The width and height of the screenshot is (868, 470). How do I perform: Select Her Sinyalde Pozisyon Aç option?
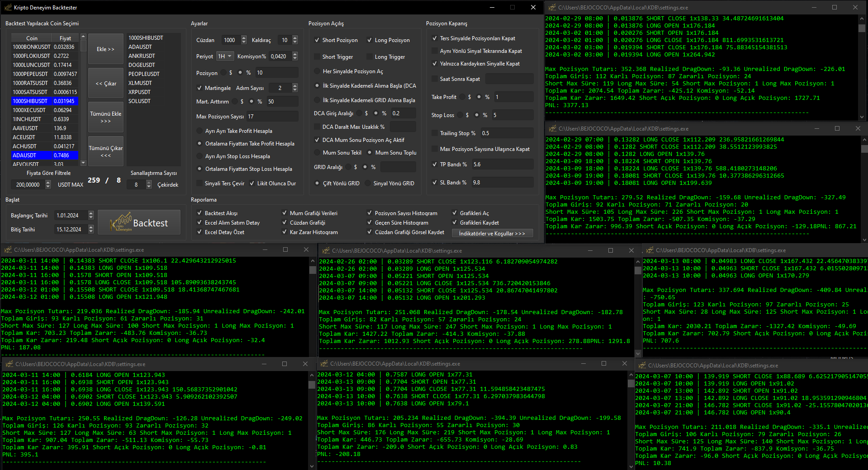pyautogui.click(x=317, y=71)
